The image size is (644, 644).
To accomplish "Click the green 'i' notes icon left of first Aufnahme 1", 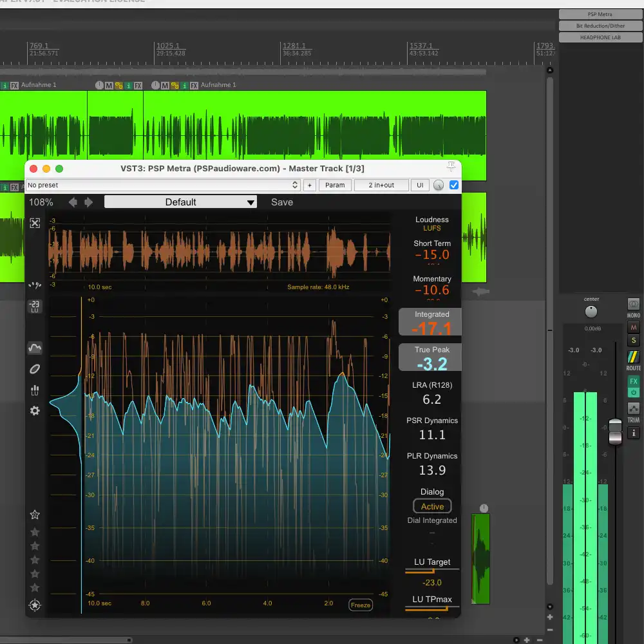I will pos(5,86).
